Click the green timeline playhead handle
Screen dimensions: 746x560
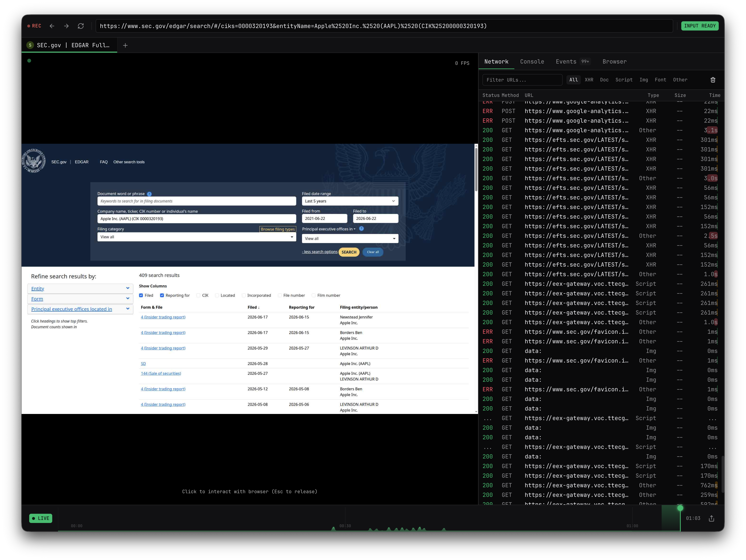[x=680, y=508]
